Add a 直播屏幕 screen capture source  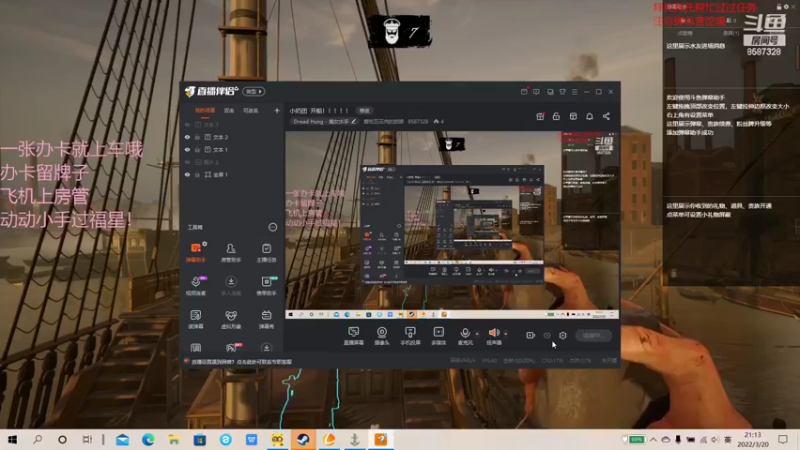point(353,336)
